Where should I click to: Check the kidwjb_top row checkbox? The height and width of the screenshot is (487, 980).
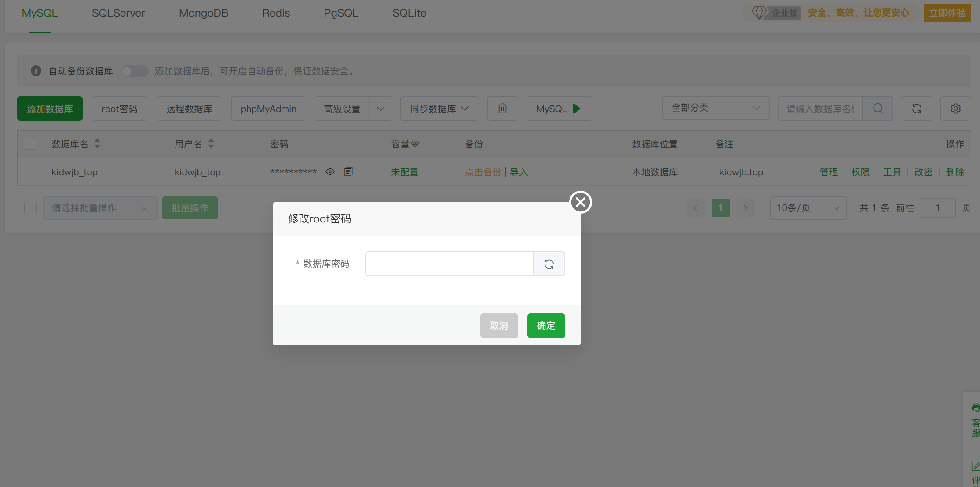(x=29, y=172)
